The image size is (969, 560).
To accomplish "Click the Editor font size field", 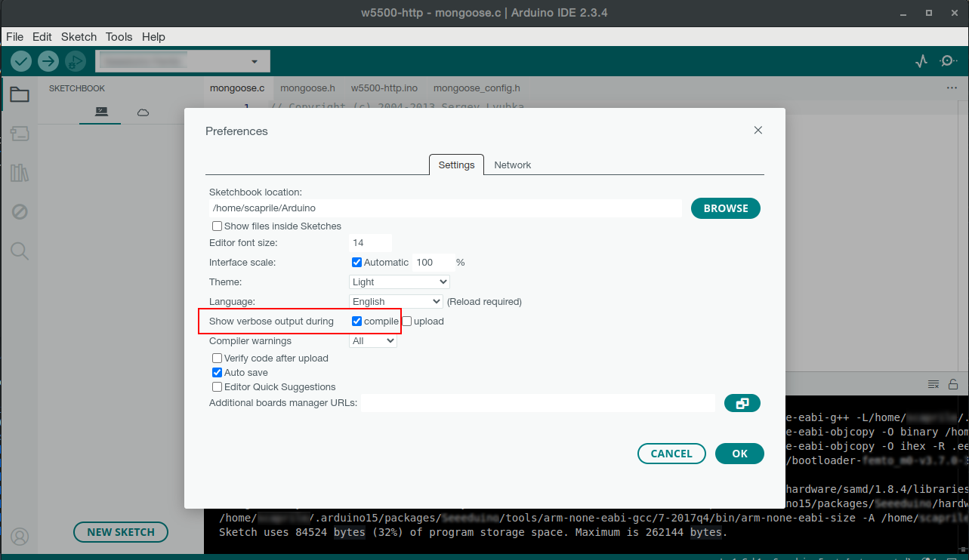I will pyautogui.click(x=371, y=243).
